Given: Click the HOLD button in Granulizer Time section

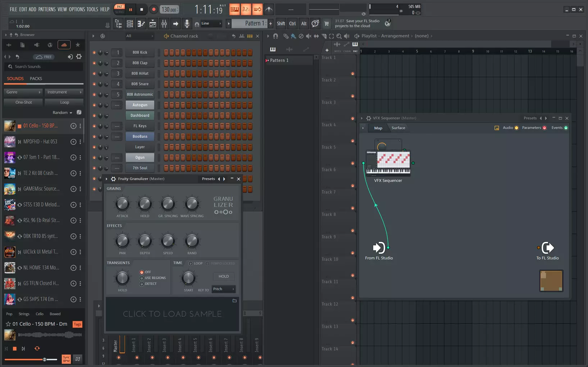Looking at the screenshot, I should pos(224,276).
